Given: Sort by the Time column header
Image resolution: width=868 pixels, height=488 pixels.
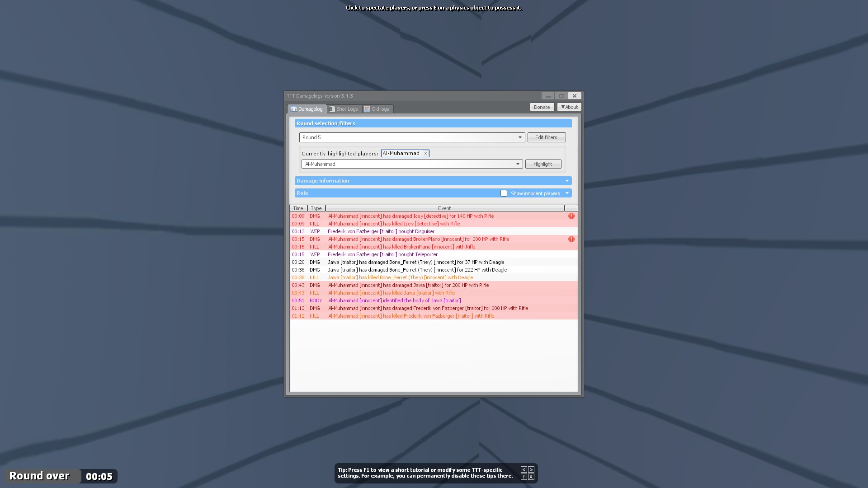Looking at the screenshot, I should pos(298,208).
